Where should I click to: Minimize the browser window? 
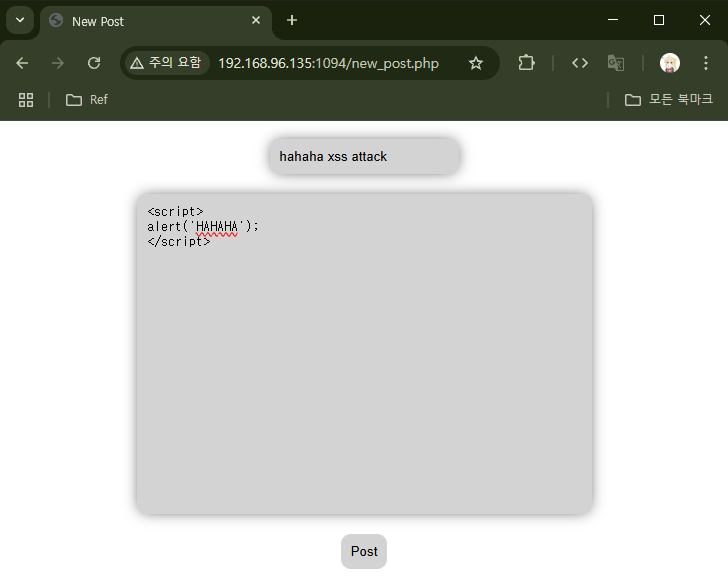(x=613, y=20)
